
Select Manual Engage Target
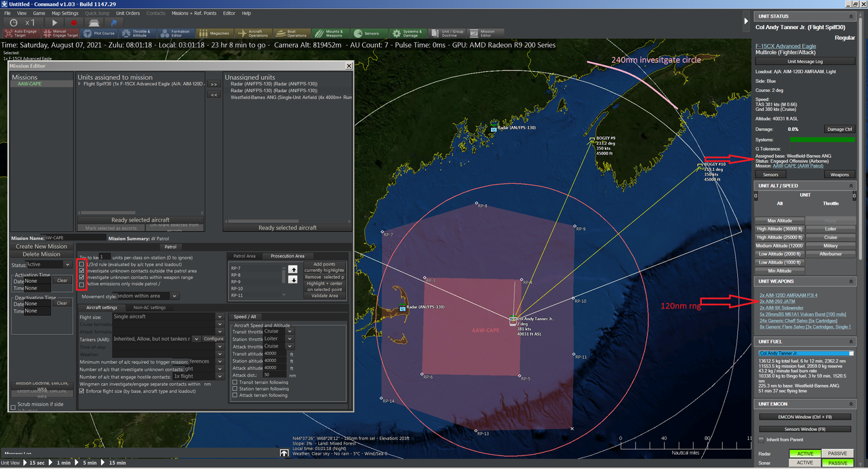61,33
